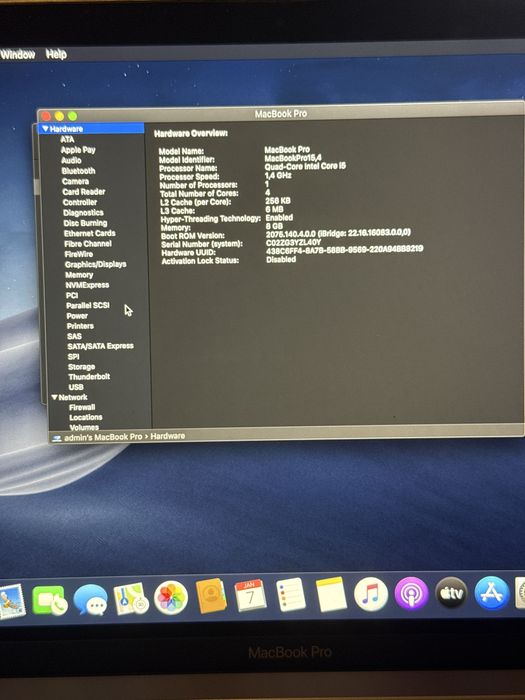The height and width of the screenshot is (700, 525).
Task: Select Card Reader in the sidebar
Action: pos(84,192)
